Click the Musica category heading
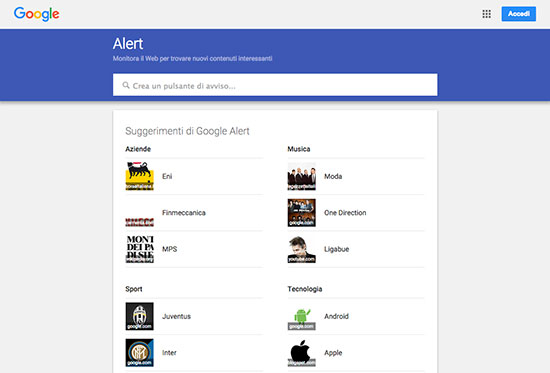 click(x=299, y=149)
